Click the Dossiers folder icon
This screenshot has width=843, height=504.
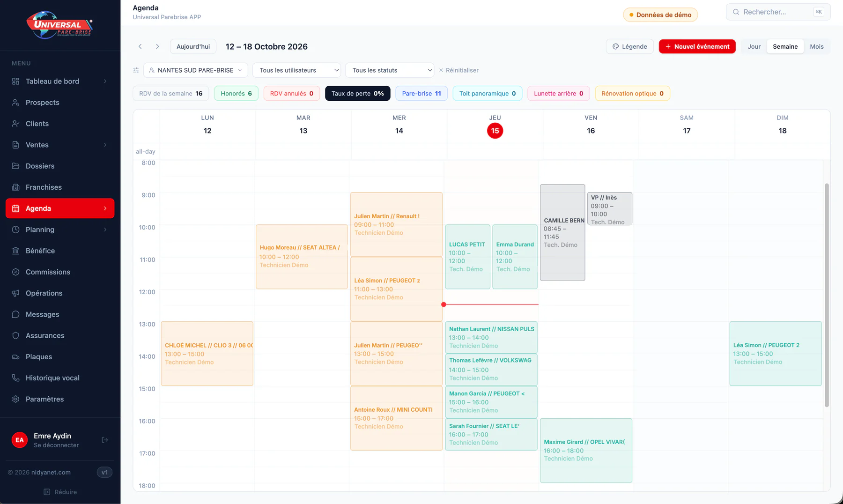click(x=15, y=166)
